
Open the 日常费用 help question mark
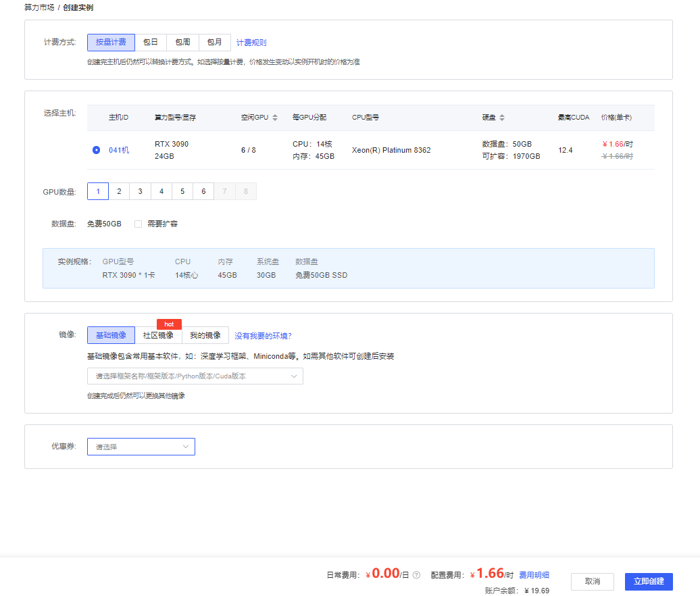416,575
